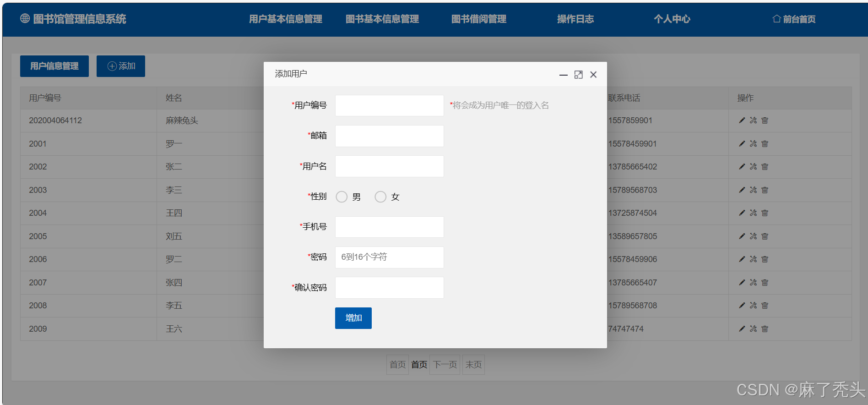Delete user 2001 via the trash icon
Viewport: 868px width, 405px height.
765,144
